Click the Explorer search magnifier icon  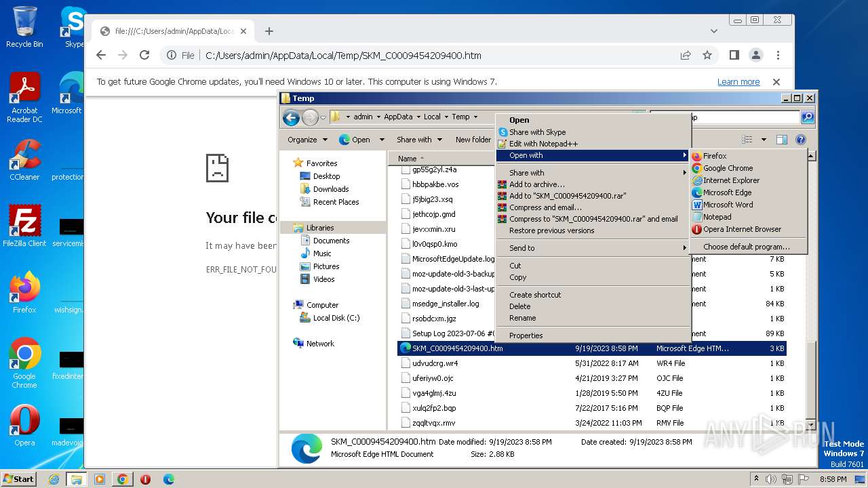coord(808,117)
